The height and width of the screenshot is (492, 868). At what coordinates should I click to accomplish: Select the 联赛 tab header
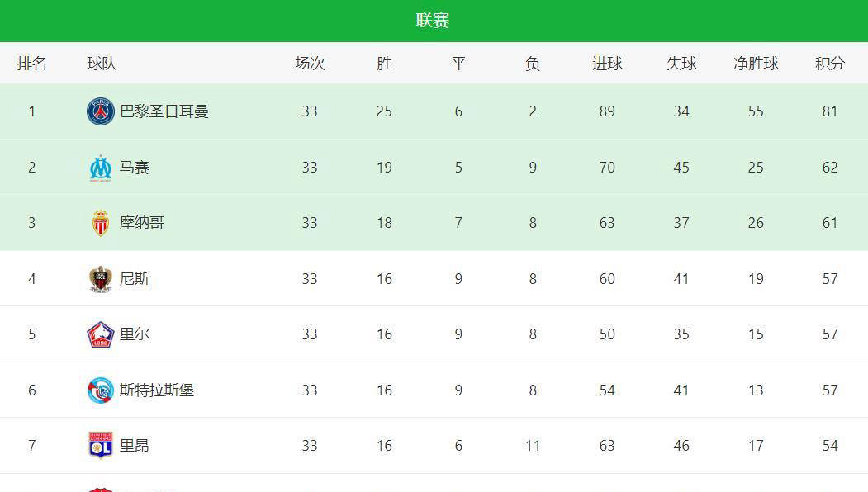coord(433,21)
